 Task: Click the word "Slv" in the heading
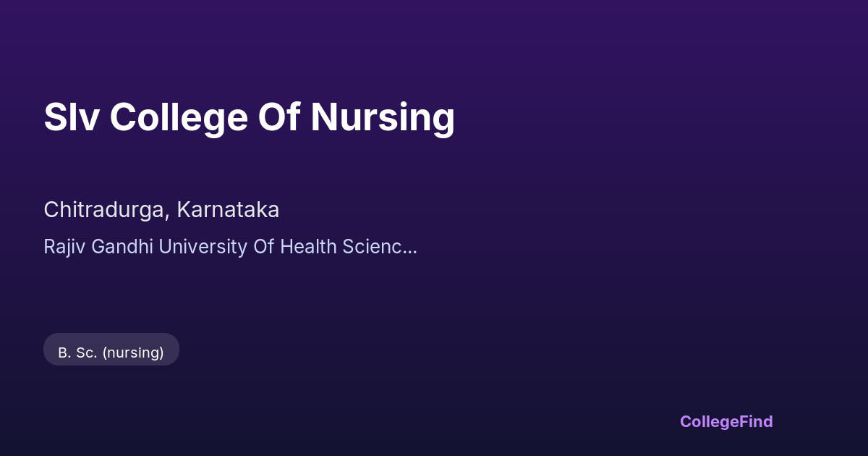click(70, 117)
